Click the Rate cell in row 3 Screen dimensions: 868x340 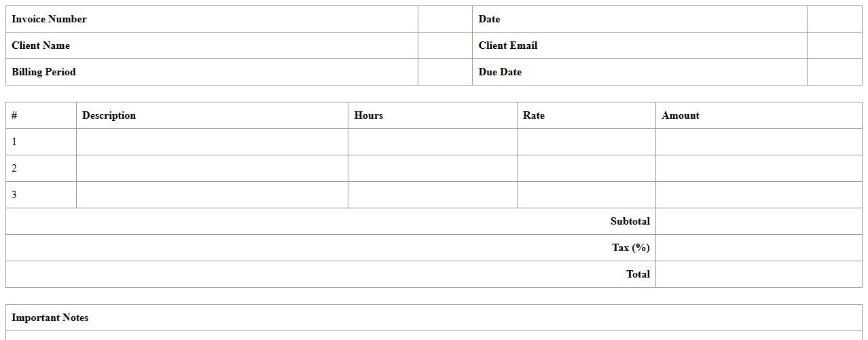click(x=586, y=195)
